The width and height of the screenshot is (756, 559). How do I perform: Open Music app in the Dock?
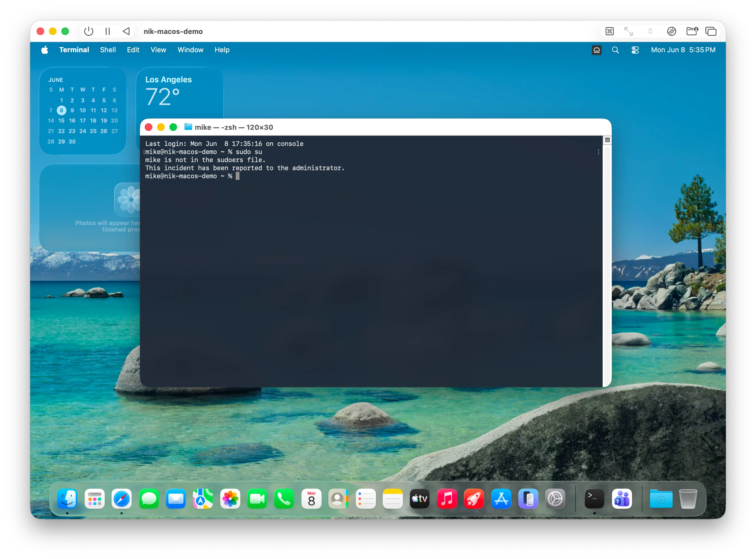[447, 498]
